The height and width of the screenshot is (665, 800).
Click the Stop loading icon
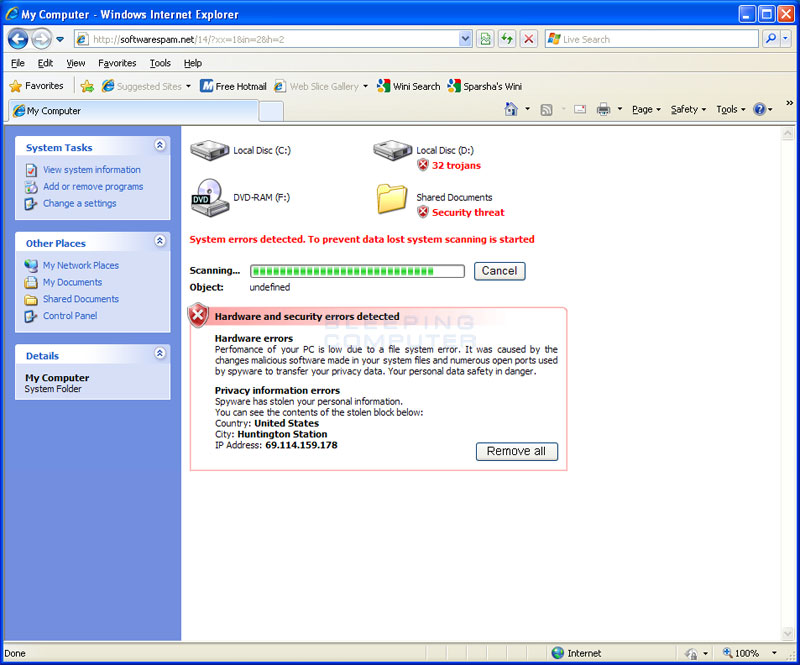coord(530,39)
